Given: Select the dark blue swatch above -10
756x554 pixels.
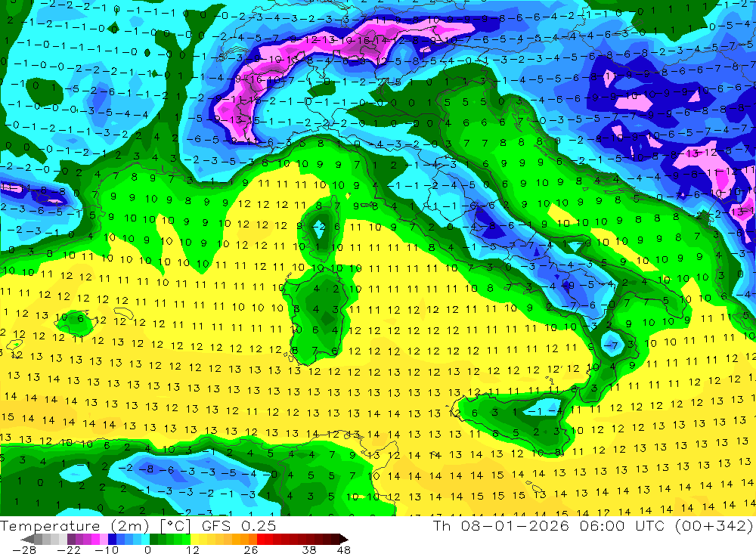Looking at the screenshot, I should (x=112, y=539).
